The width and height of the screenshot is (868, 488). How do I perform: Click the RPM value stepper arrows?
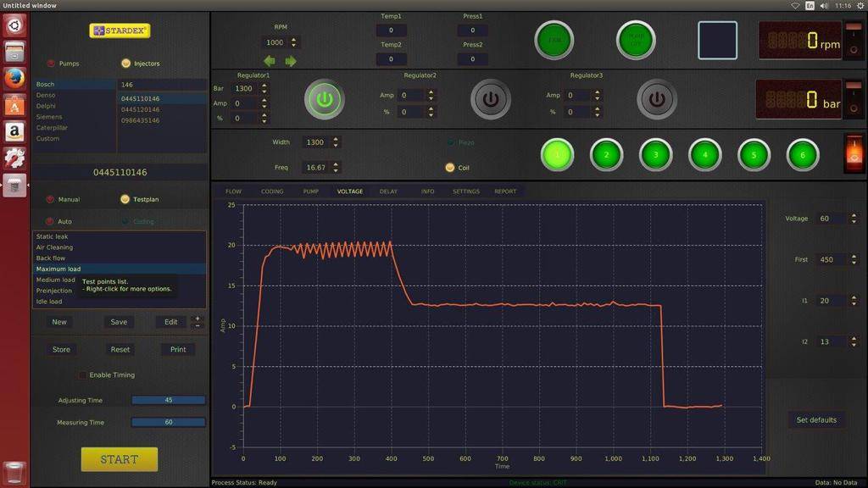pyautogui.click(x=293, y=42)
